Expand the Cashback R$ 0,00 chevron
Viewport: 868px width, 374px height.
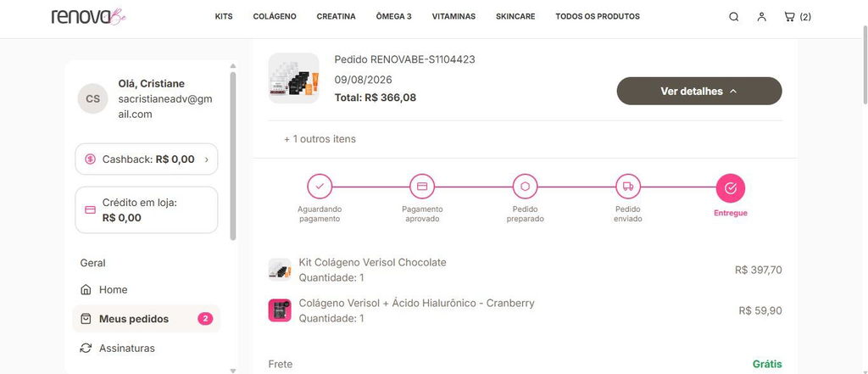207,159
